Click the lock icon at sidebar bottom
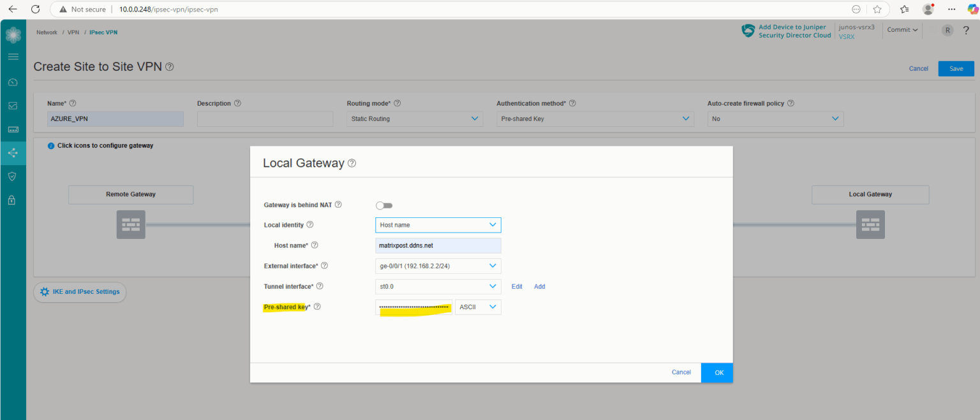The width and height of the screenshot is (980, 420). (13, 199)
